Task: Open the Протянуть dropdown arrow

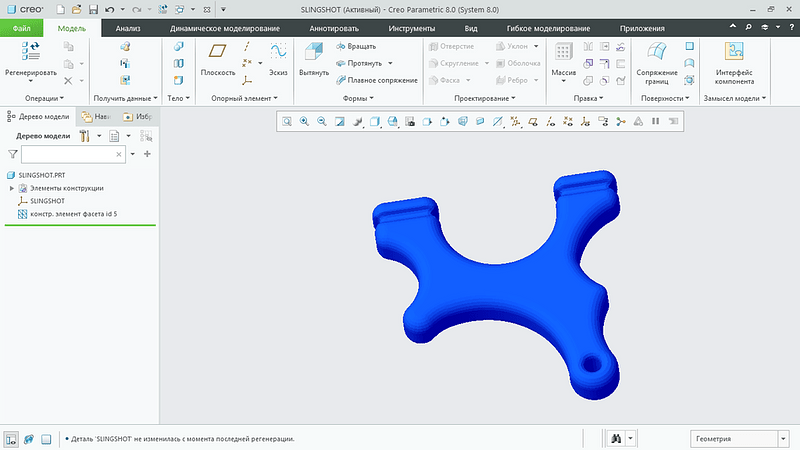Action: (390, 63)
